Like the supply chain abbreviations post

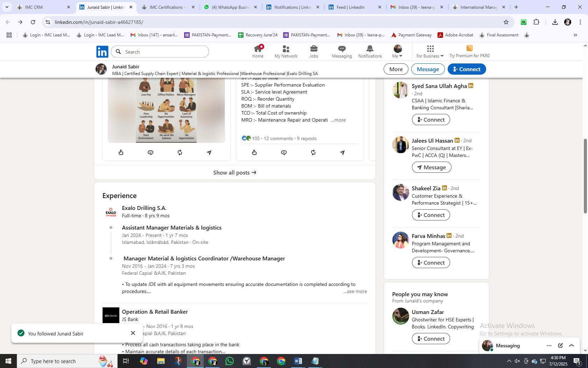254,152
